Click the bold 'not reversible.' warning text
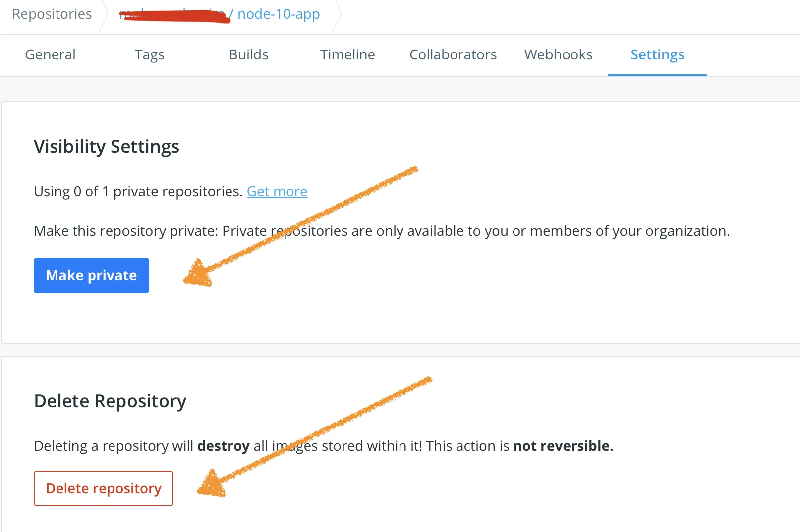The width and height of the screenshot is (800, 532). pos(563,446)
